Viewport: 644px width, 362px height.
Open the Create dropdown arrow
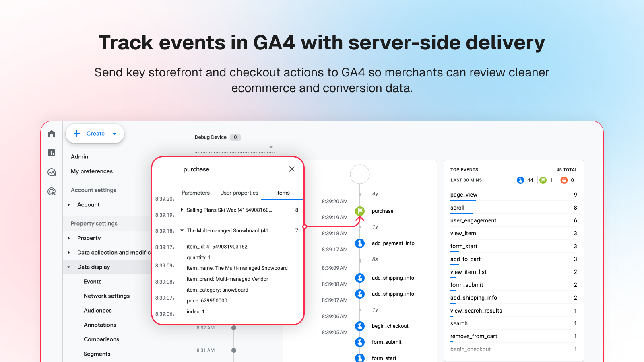tap(115, 134)
